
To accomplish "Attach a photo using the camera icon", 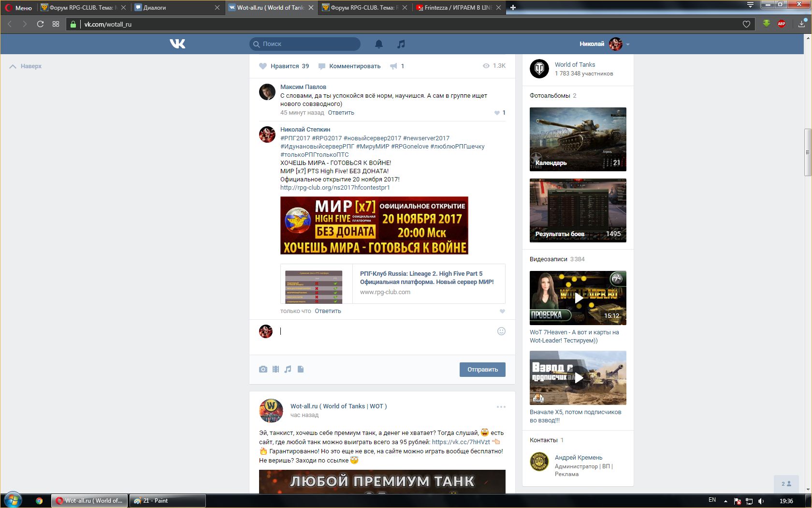I will [263, 369].
